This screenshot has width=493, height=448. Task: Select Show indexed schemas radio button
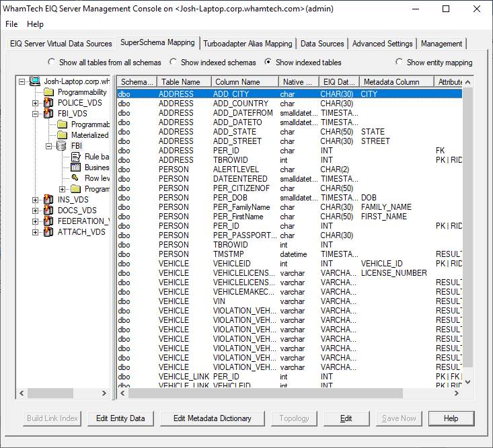tap(173, 62)
